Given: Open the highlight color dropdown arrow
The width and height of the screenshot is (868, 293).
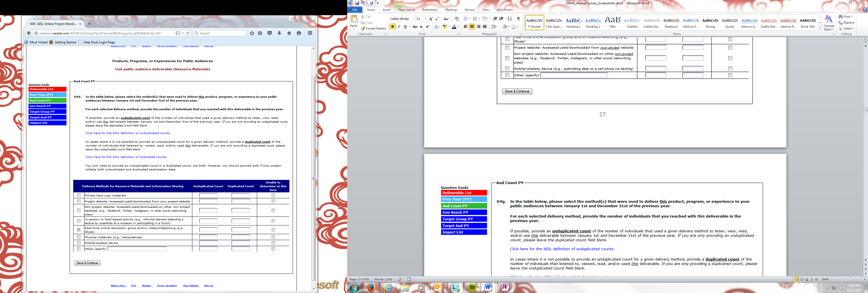Looking at the screenshot, I should tap(449, 27).
